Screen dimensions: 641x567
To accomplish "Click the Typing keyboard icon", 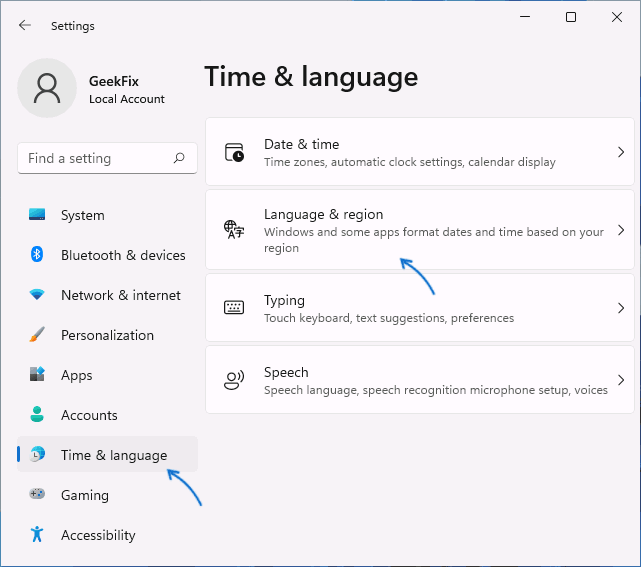I will point(234,307).
